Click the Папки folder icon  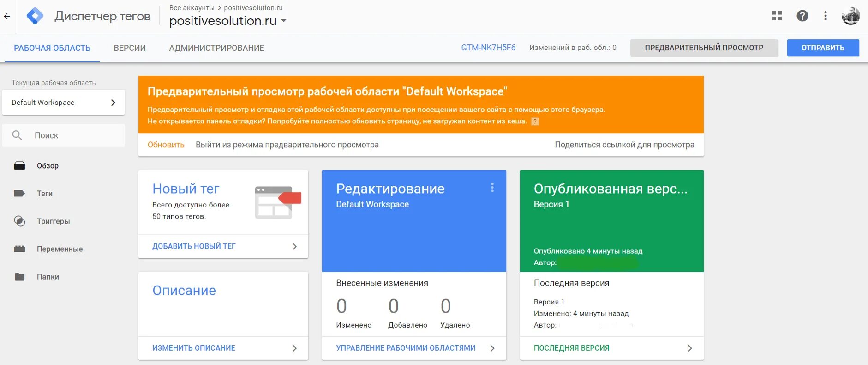click(x=19, y=276)
